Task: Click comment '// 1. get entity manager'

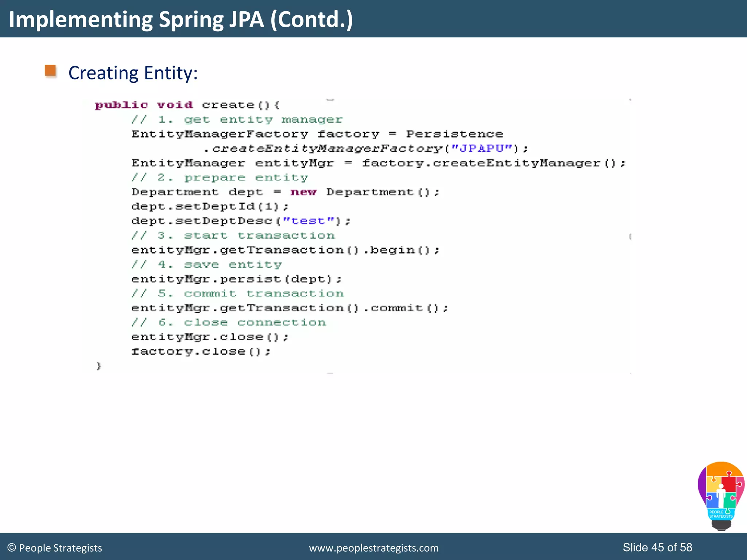Action: (x=237, y=120)
